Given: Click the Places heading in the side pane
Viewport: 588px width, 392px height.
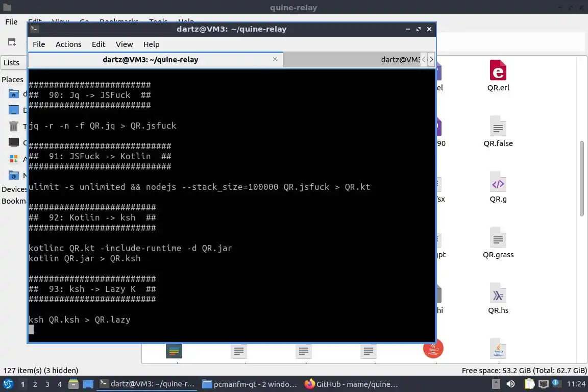Looking at the screenshot, I should [12, 80].
